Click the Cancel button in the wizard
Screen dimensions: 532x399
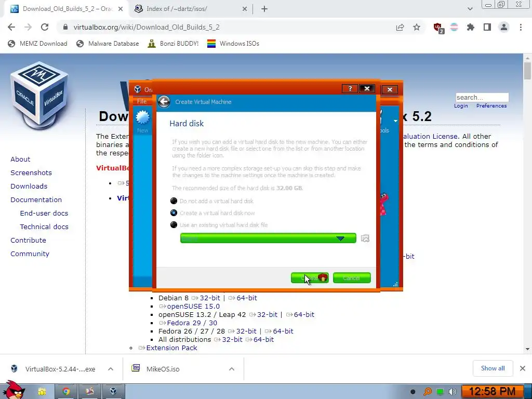[352, 278]
